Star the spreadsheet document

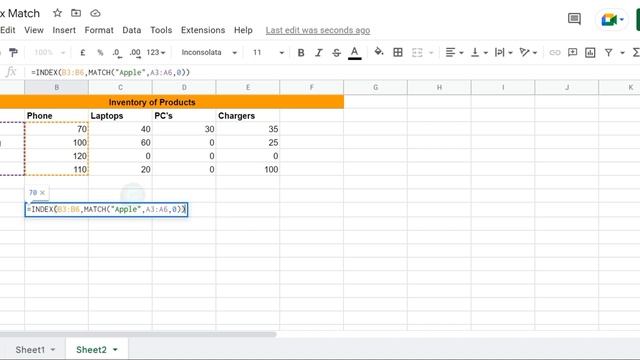(x=58, y=13)
